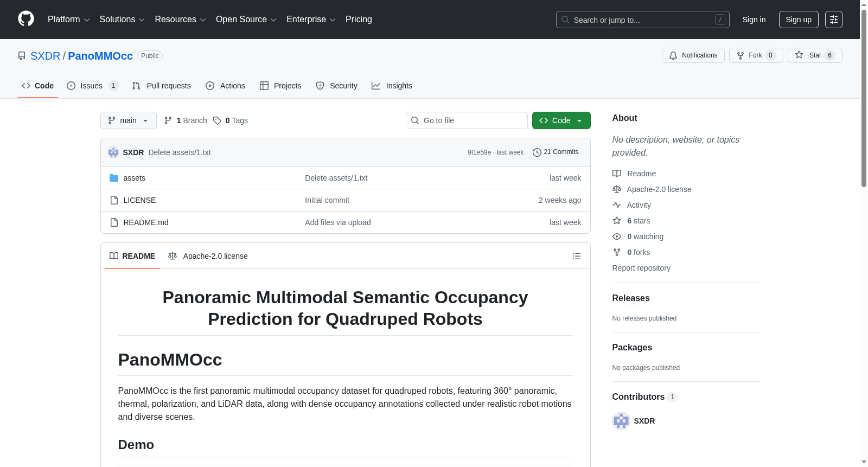Click the scale icon beside Apache-2.0 license in About
Viewport: 868px width, 467px height.
(617, 189)
